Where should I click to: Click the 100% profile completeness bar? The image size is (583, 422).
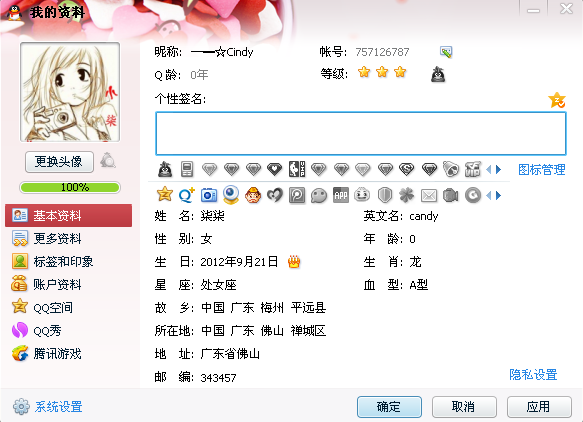click(x=70, y=187)
